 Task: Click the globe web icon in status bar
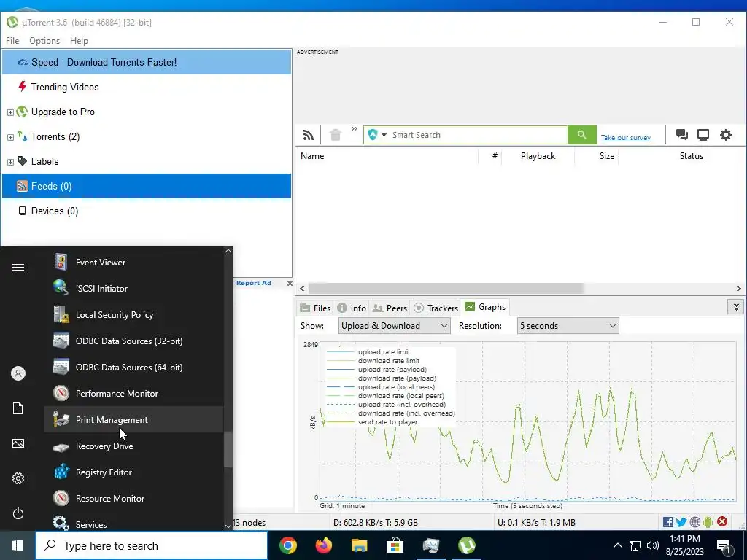(x=695, y=522)
